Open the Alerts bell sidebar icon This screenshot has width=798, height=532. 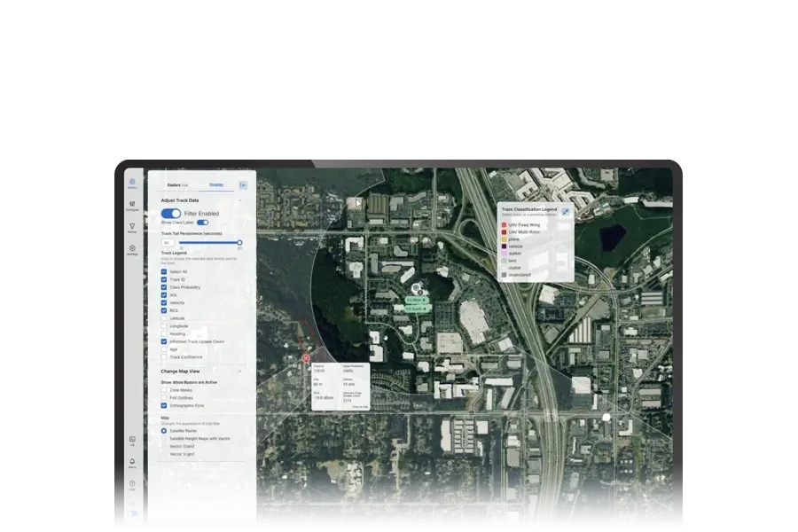pos(132,463)
